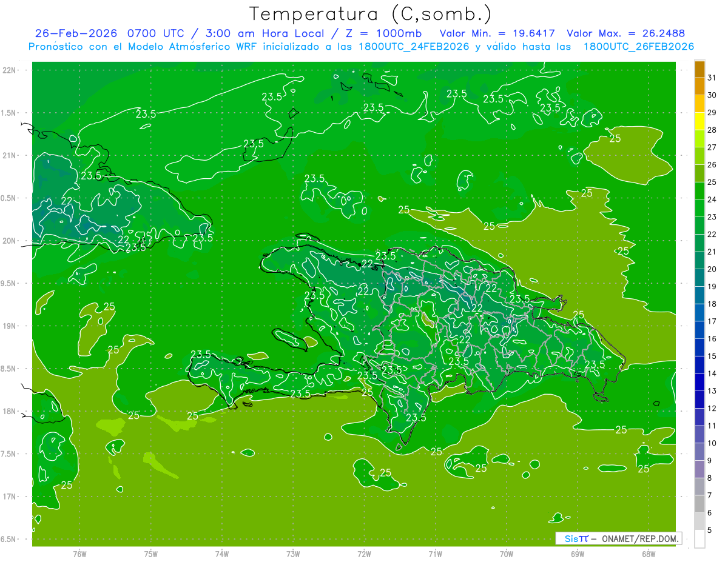The width and height of the screenshot is (728, 562).
Task: Click the purple swatch between 8 and 9
Action: click(x=699, y=469)
